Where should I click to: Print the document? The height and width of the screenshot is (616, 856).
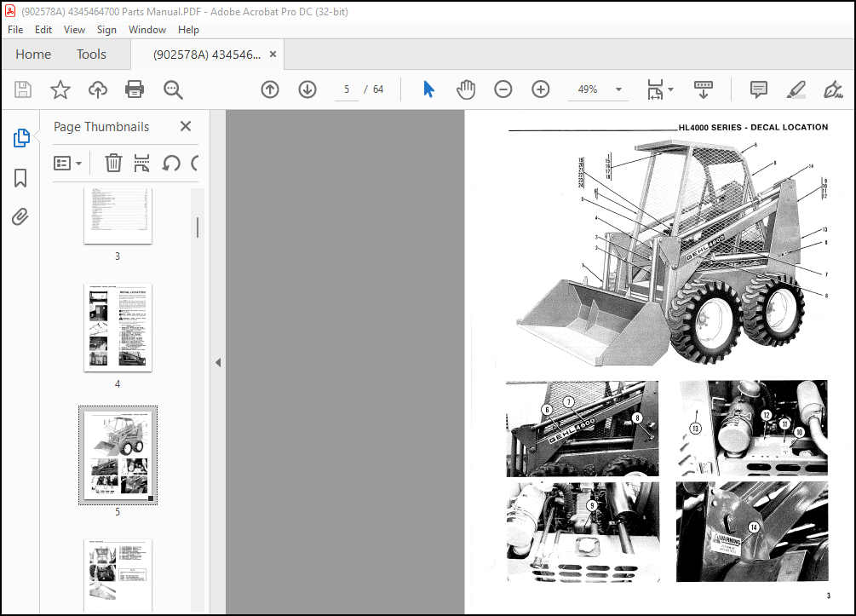(135, 89)
